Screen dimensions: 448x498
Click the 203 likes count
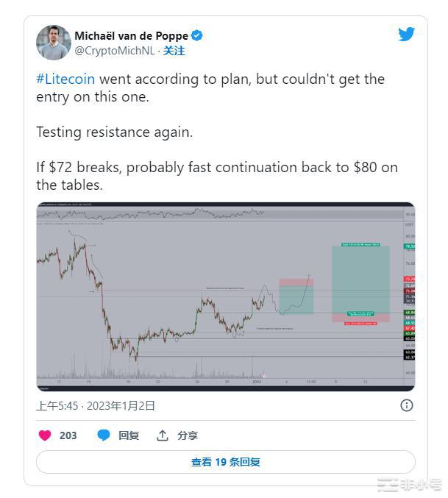pyautogui.click(x=68, y=435)
